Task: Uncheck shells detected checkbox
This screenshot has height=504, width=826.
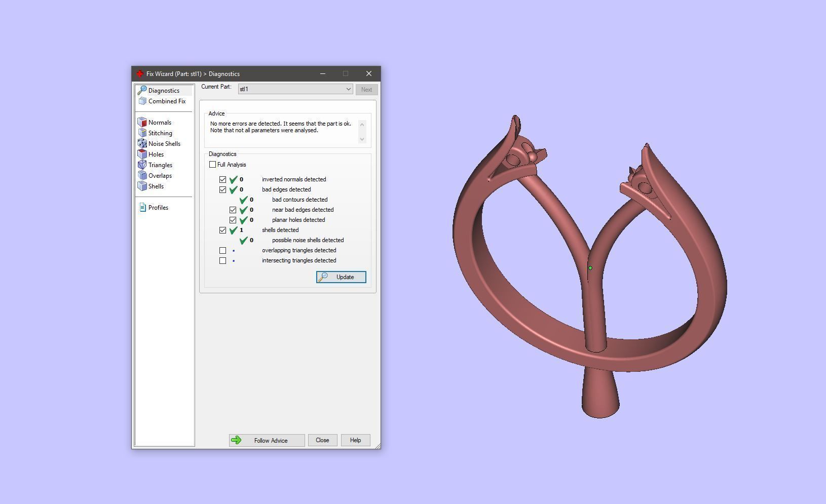Action: click(x=222, y=230)
